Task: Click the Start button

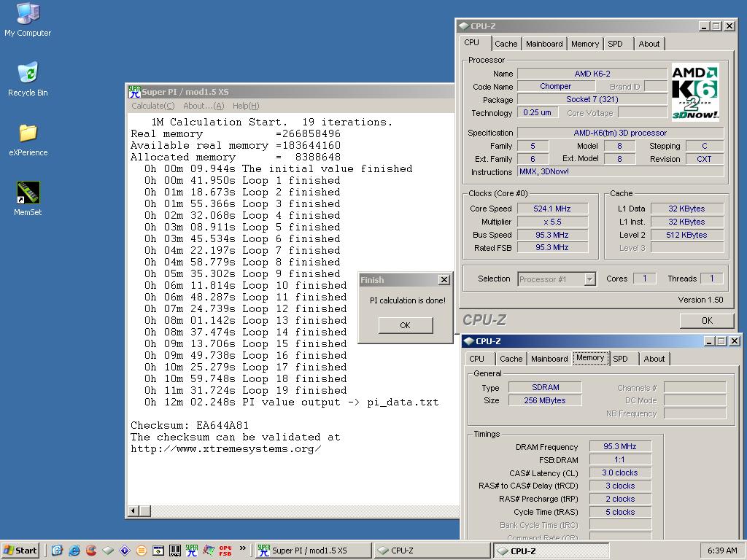Action: click(20, 551)
